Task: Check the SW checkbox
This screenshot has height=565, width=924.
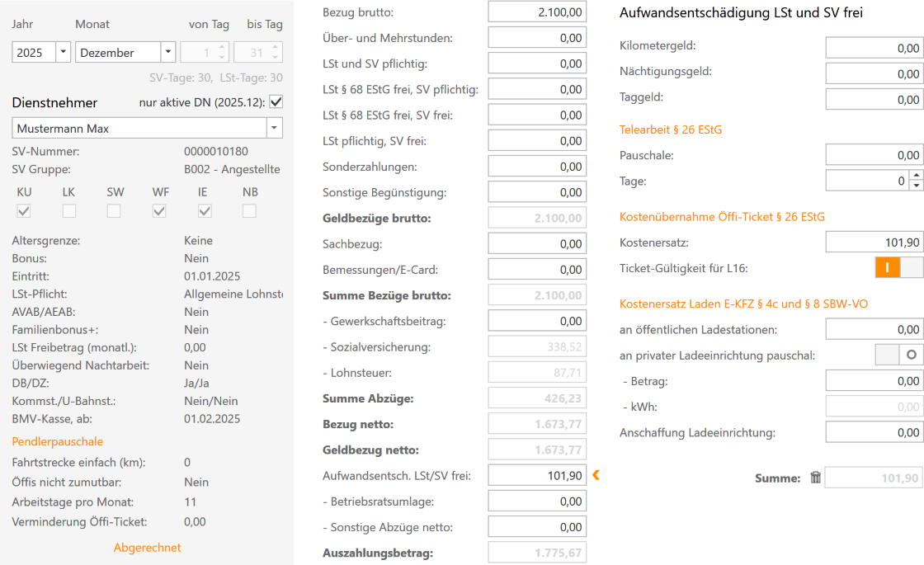Action: click(115, 210)
